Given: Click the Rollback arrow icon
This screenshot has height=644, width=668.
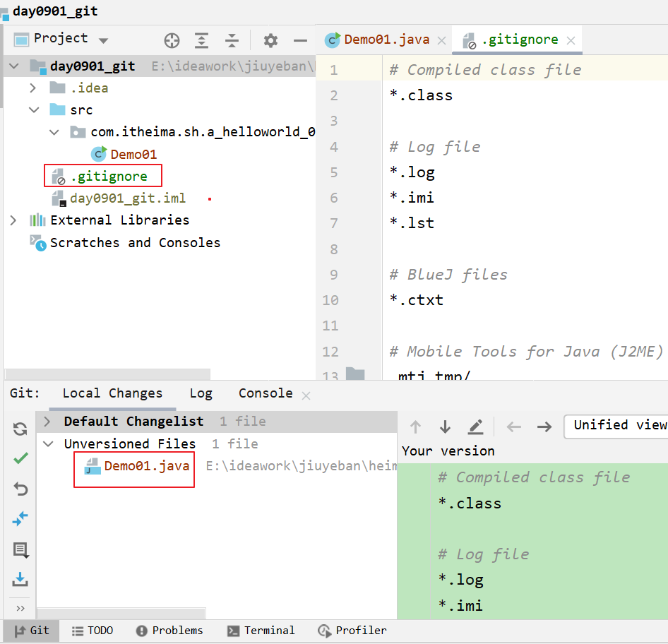Looking at the screenshot, I should tap(20, 489).
